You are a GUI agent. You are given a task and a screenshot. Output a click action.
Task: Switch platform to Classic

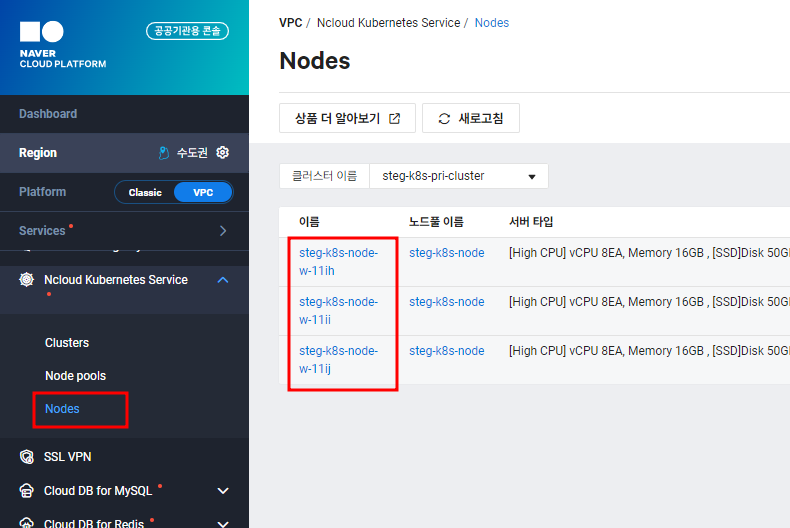(145, 192)
